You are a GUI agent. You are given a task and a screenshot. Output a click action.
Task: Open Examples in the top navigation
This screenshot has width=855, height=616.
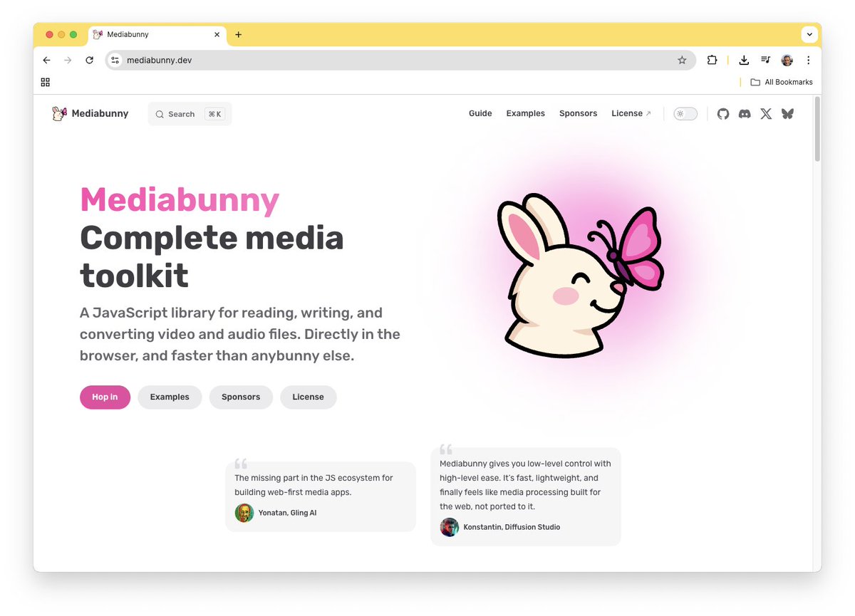[x=526, y=114]
